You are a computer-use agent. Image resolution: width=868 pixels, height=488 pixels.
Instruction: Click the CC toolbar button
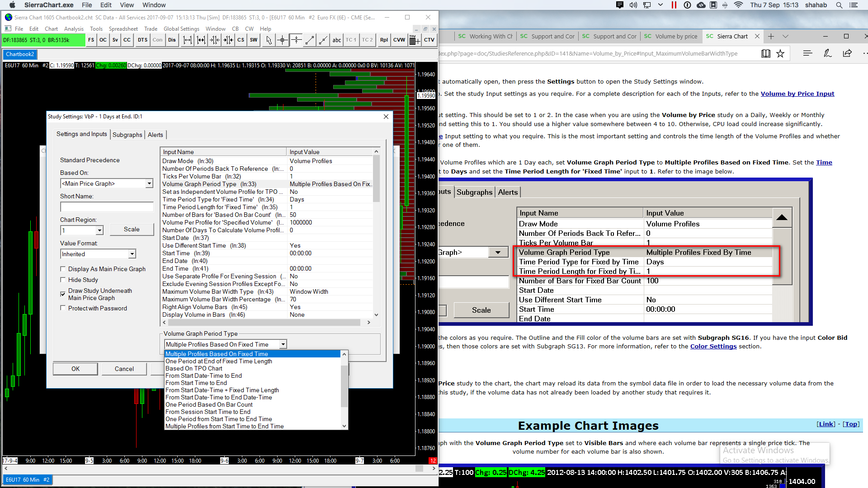(x=127, y=40)
